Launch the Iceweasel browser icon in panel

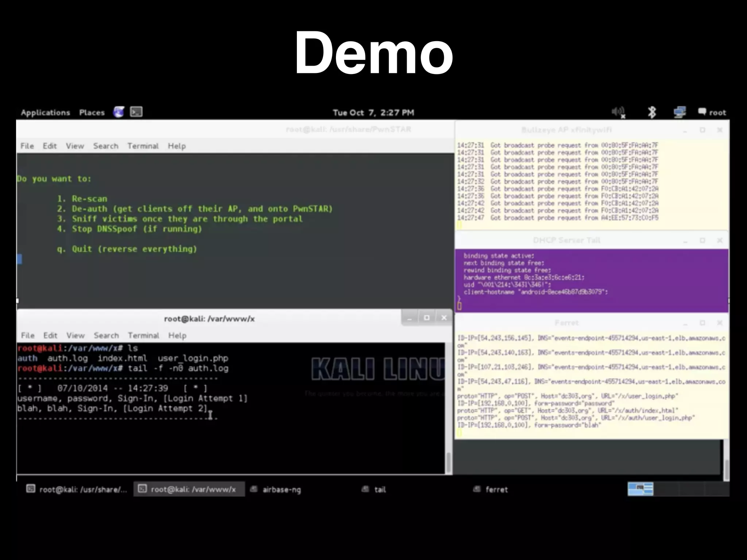(119, 112)
